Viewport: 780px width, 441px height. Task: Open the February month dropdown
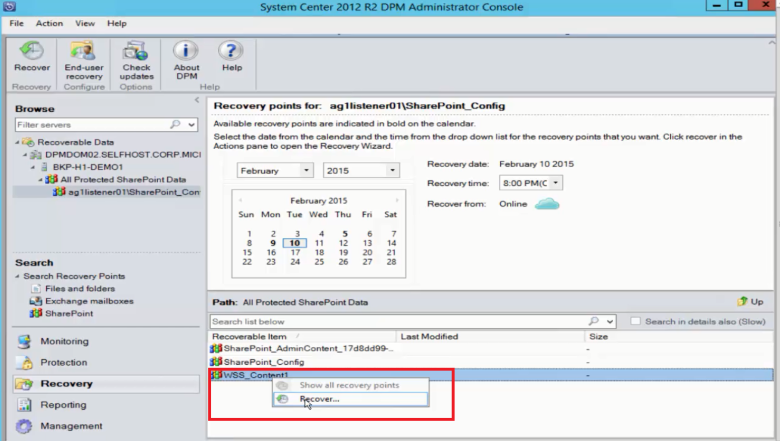(306, 171)
